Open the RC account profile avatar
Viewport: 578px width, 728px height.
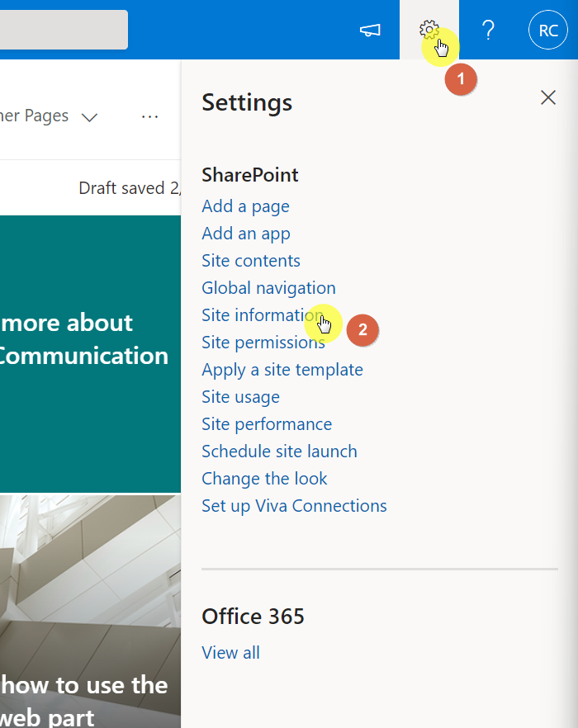point(547,31)
